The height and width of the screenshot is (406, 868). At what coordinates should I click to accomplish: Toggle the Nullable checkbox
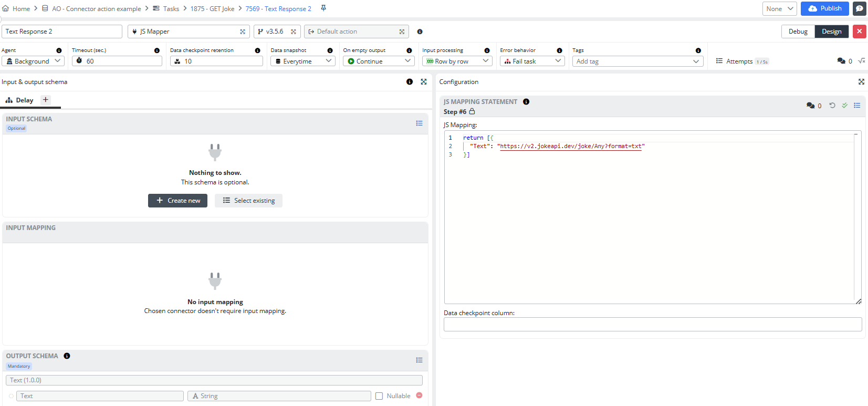tap(379, 396)
